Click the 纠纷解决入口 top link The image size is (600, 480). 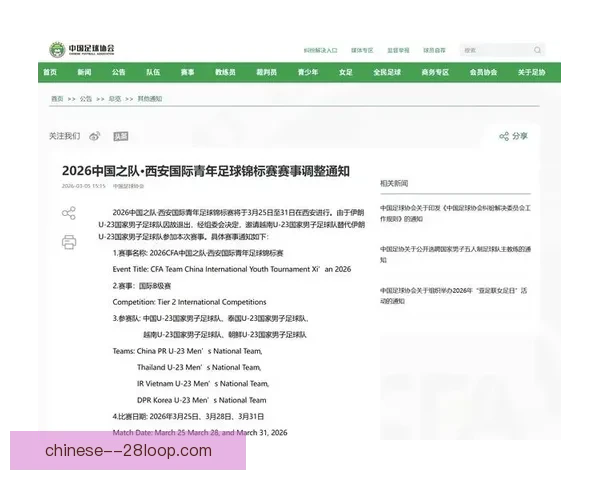click(321, 50)
